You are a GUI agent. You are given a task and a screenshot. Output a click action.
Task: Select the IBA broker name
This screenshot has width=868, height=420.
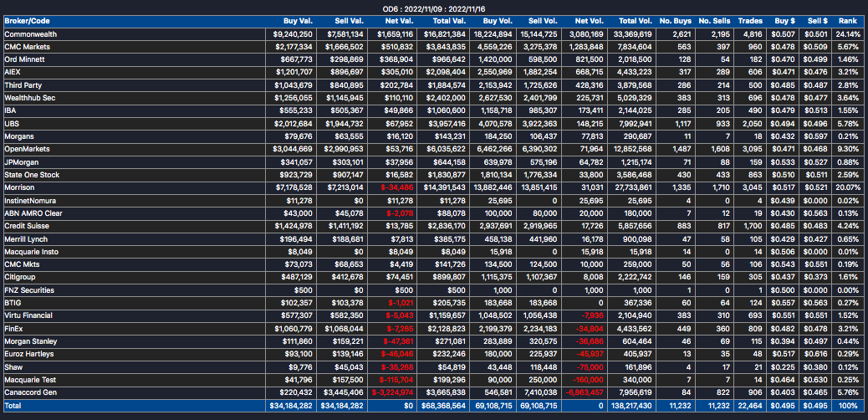[10, 110]
